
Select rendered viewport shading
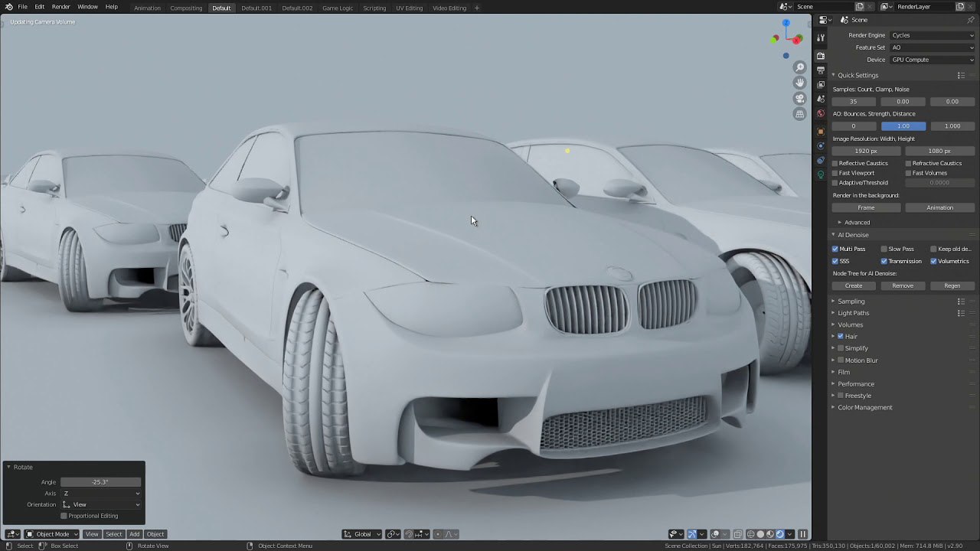[780, 534]
